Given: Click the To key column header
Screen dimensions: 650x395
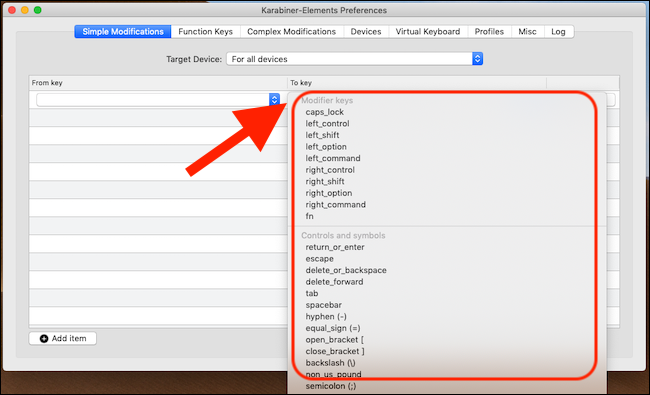Looking at the screenshot, I should (x=417, y=83).
